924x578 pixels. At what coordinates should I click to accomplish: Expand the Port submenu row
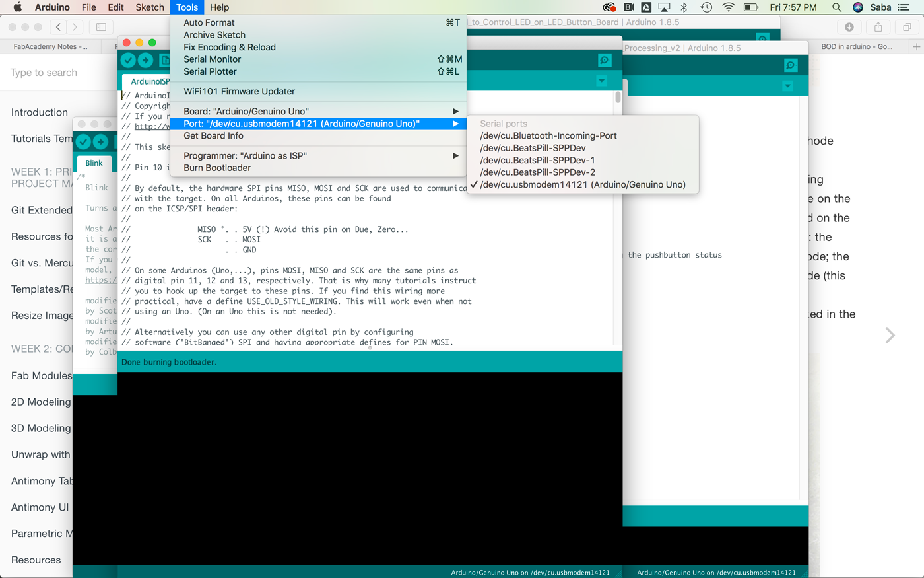point(318,124)
